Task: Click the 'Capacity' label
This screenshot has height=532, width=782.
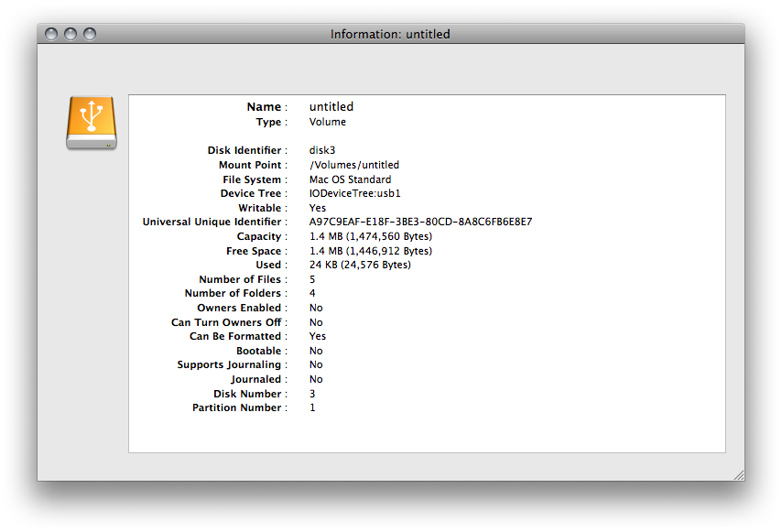Action: coord(259,236)
